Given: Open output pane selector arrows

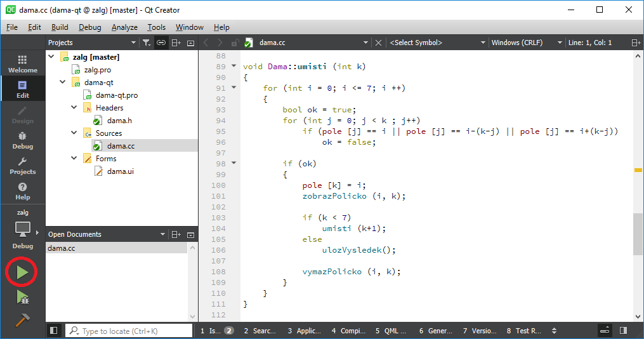Looking at the screenshot, I should 554,330.
